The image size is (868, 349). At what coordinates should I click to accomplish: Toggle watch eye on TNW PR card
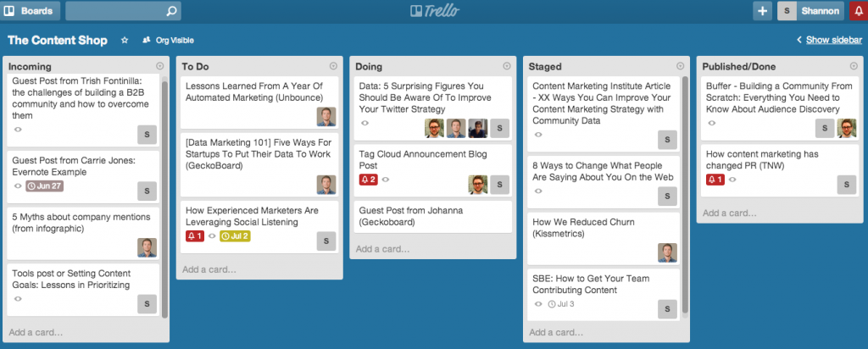click(x=733, y=180)
